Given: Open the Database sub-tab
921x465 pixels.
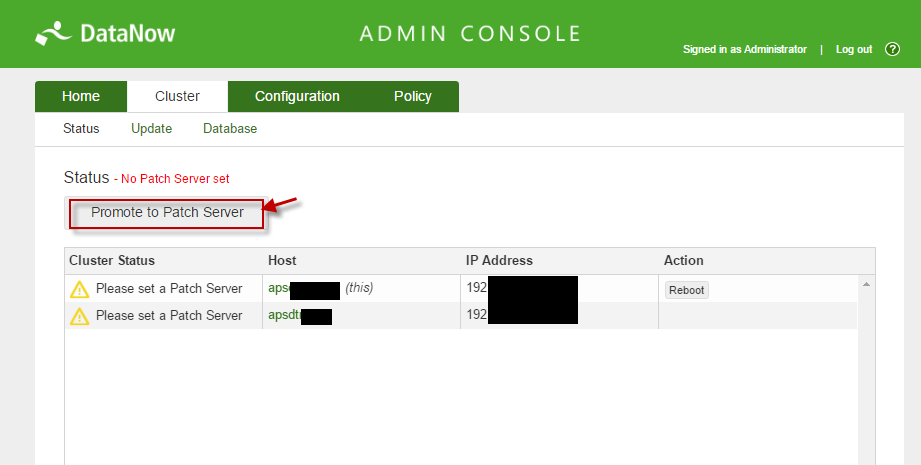Looking at the screenshot, I should (230, 129).
